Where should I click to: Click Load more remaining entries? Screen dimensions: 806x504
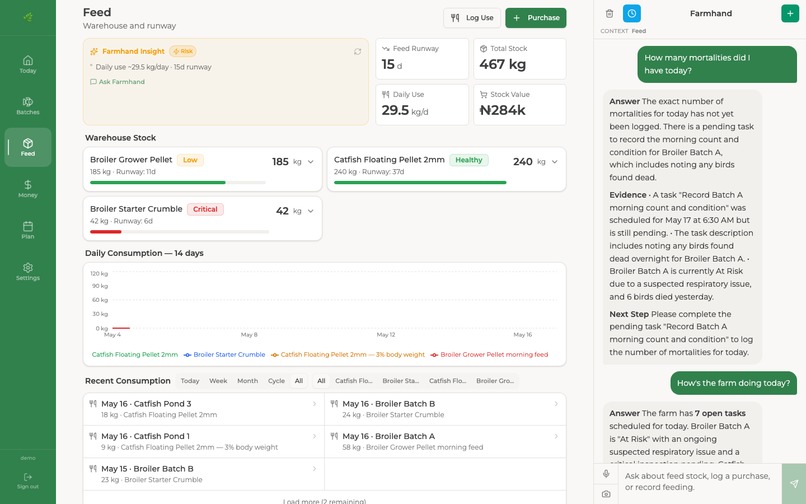(x=324, y=500)
